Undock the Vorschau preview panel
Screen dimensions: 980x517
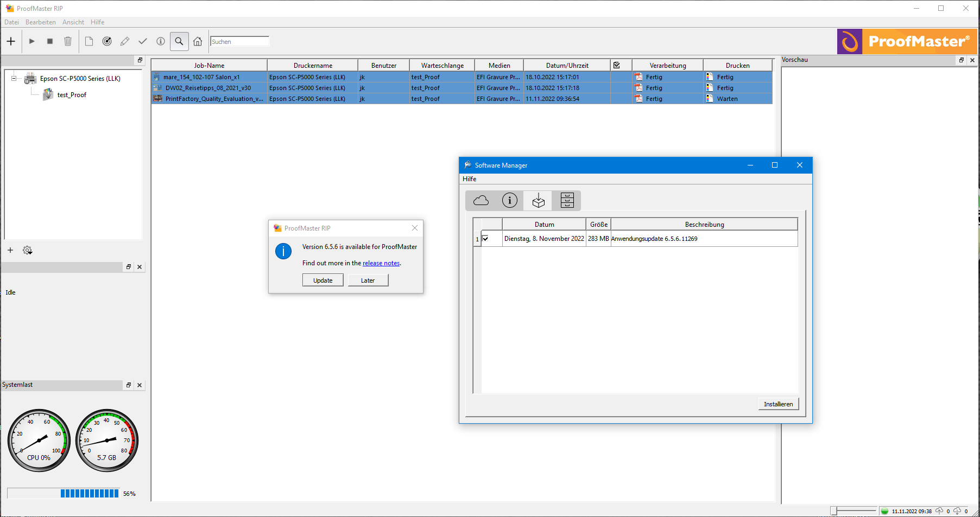(x=962, y=60)
